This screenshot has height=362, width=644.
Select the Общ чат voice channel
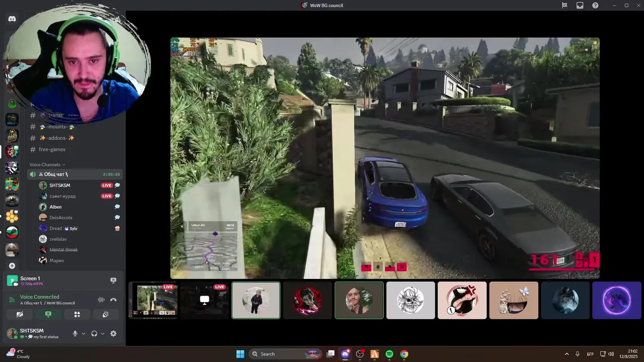coord(74,174)
